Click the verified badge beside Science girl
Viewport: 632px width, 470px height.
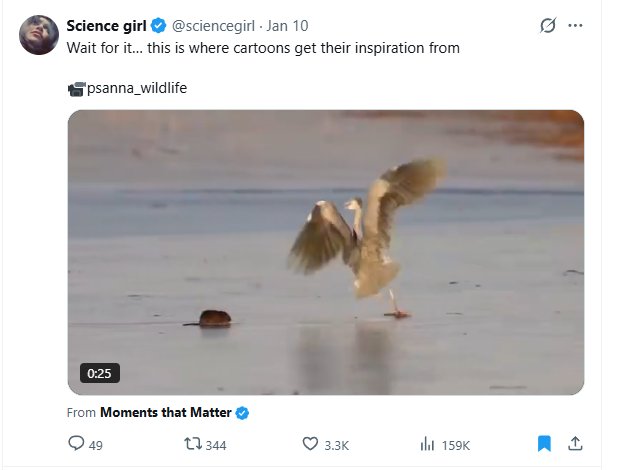tap(158, 26)
